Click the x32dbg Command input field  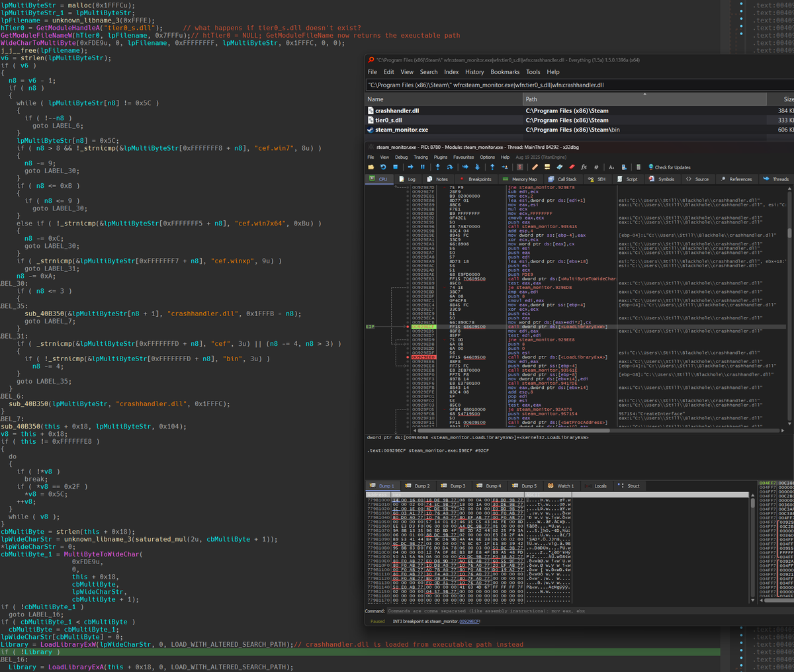click(589, 611)
